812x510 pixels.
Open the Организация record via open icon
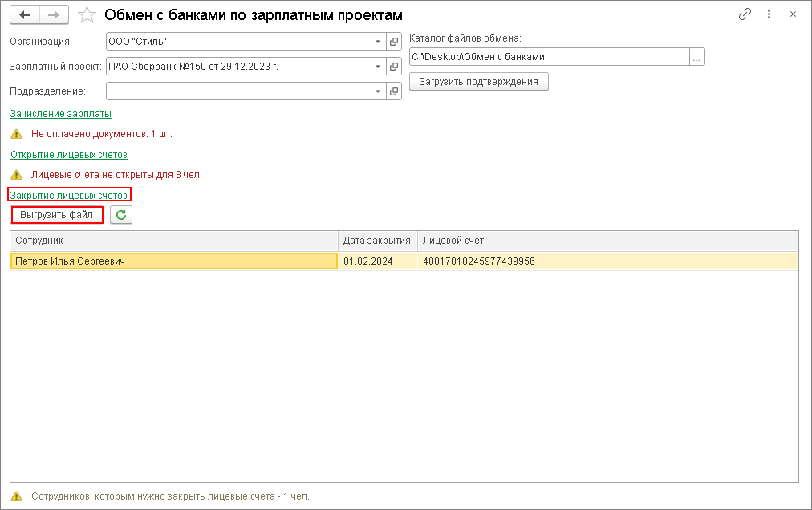pos(394,42)
